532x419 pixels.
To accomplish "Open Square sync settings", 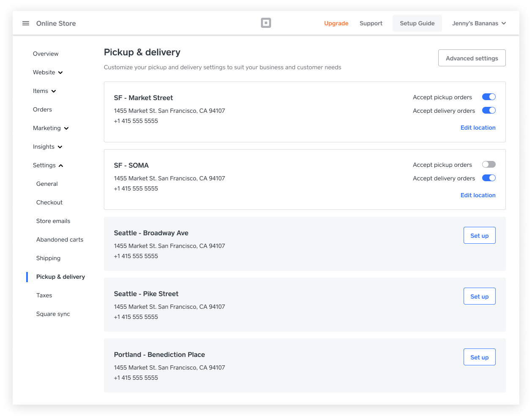I will coord(53,314).
